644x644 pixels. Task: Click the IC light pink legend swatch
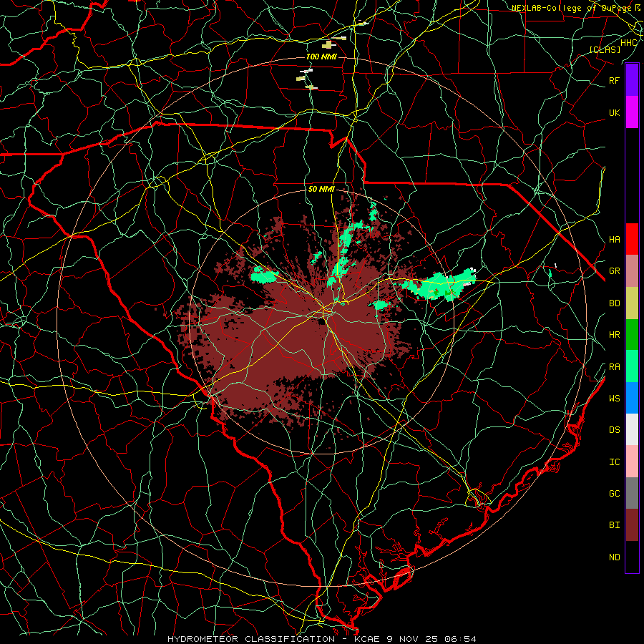pos(632,462)
